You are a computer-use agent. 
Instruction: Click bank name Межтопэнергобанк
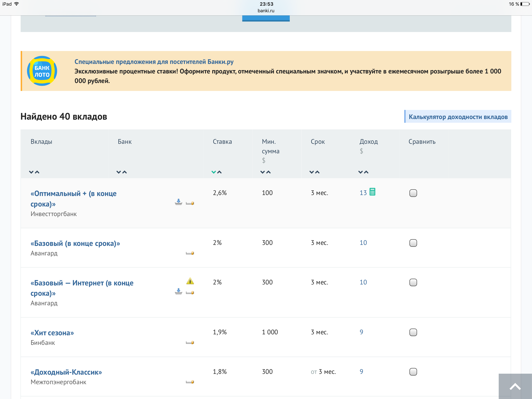pos(58,382)
